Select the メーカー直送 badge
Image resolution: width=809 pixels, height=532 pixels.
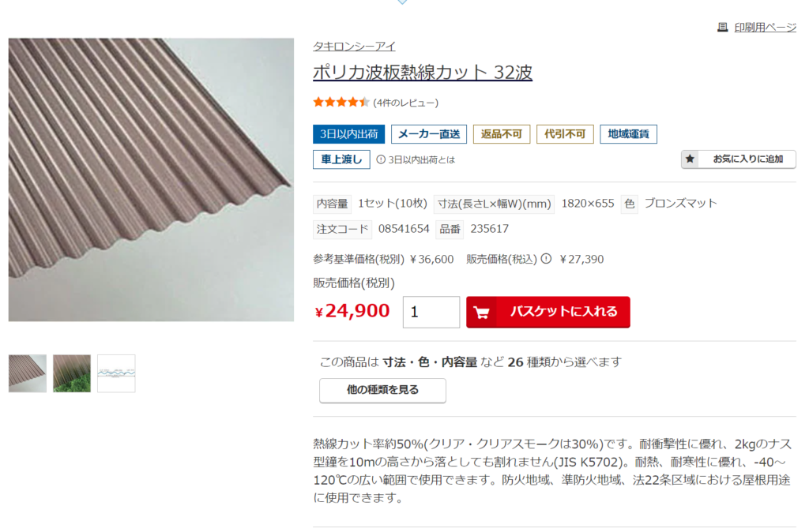click(x=429, y=134)
